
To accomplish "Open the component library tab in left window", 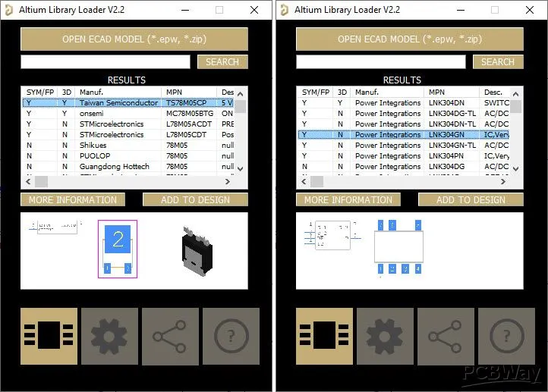I will coord(49,336).
